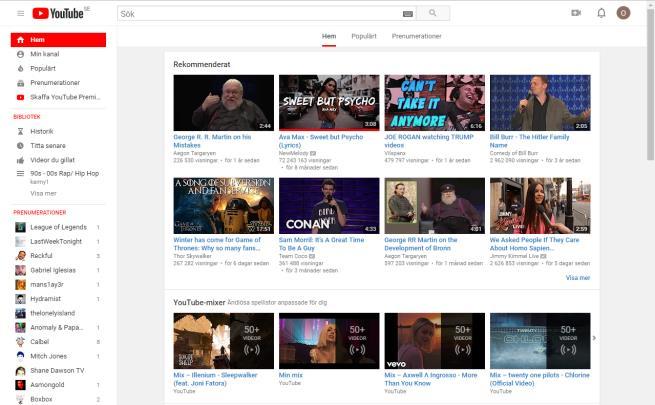Open Mix – Axwell Λ Ingrosso title link

coord(431,379)
